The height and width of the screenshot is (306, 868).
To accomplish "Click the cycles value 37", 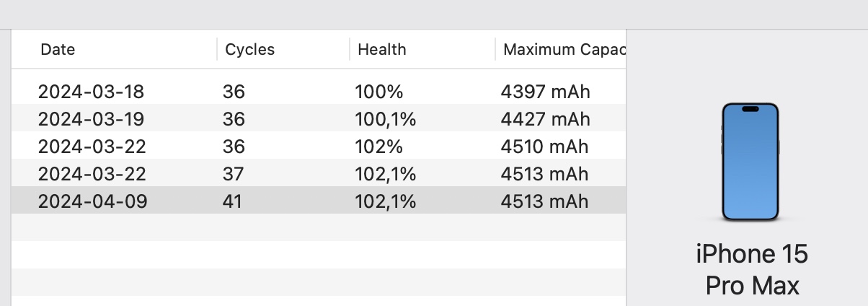I will point(233,173).
